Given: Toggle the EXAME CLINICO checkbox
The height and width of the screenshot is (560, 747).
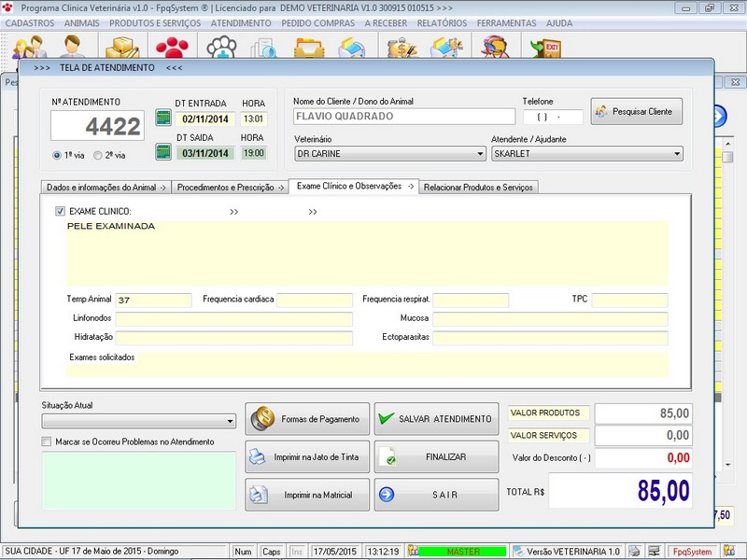Looking at the screenshot, I should [x=61, y=212].
